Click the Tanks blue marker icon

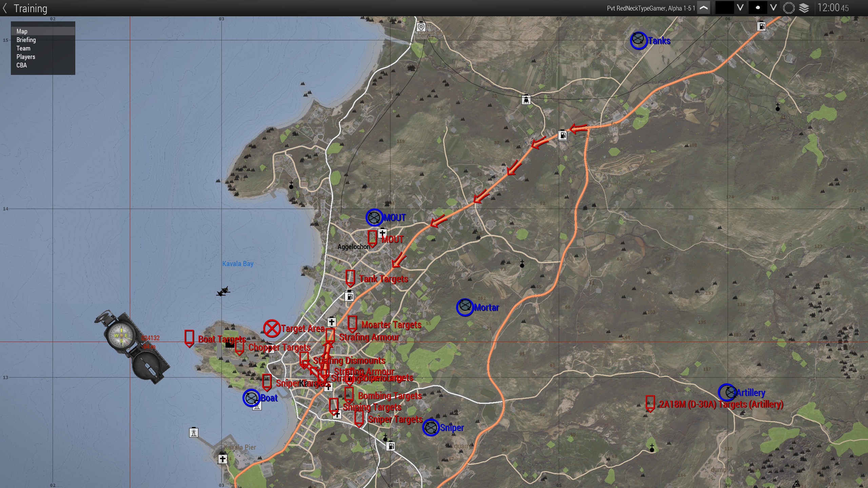click(638, 40)
